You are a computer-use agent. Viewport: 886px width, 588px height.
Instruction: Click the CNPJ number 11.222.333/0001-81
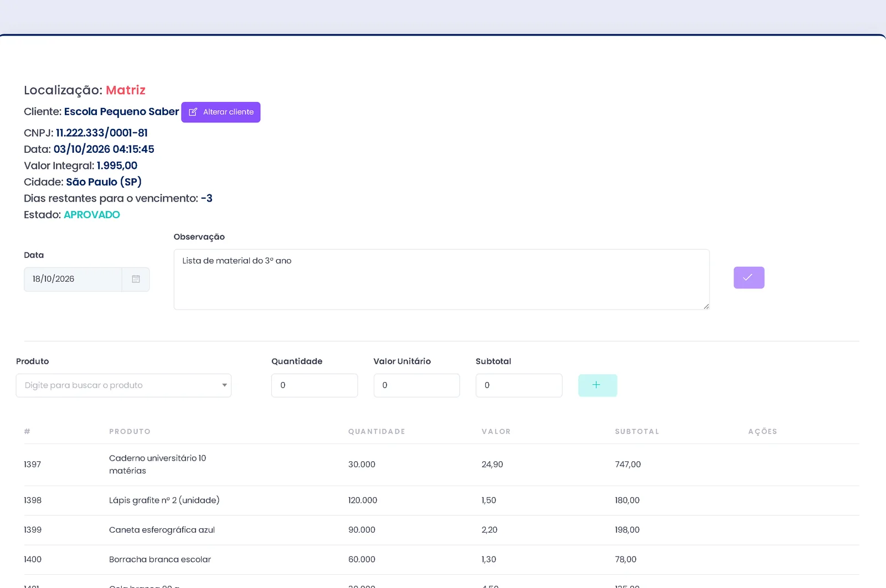pyautogui.click(x=102, y=133)
